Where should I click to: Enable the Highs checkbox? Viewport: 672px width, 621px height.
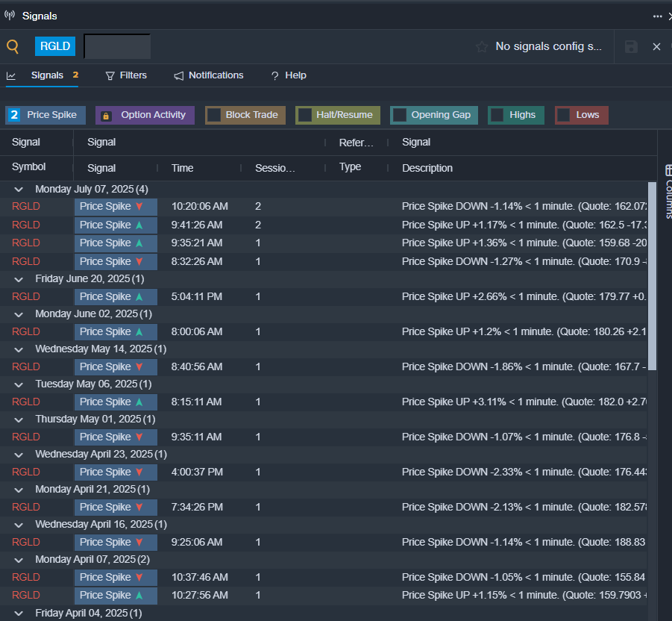(x=497, y=115)
